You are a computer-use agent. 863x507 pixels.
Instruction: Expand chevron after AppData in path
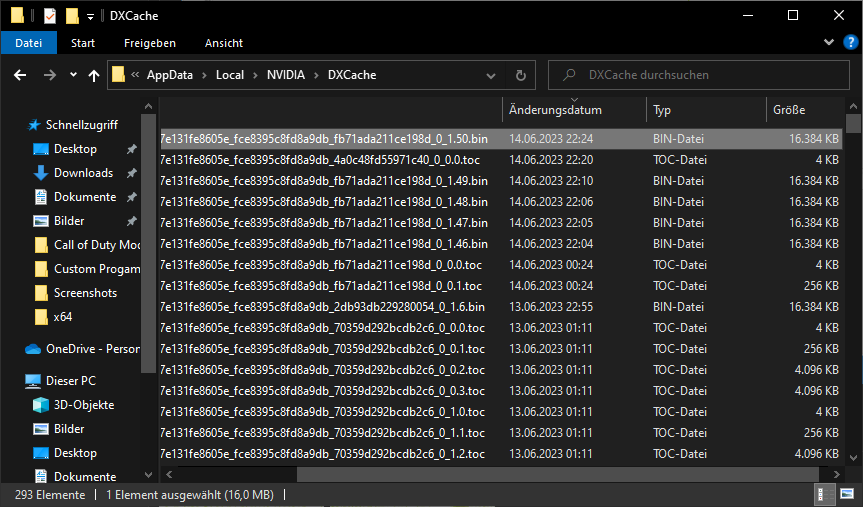204,75
